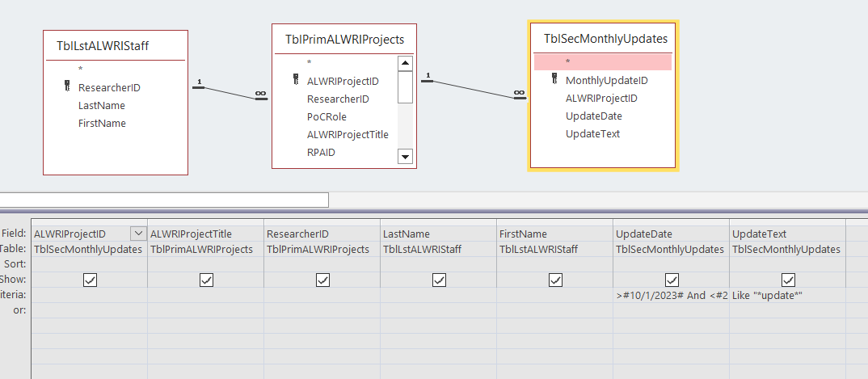Click the Like "*update*" criteria cell

787,296
